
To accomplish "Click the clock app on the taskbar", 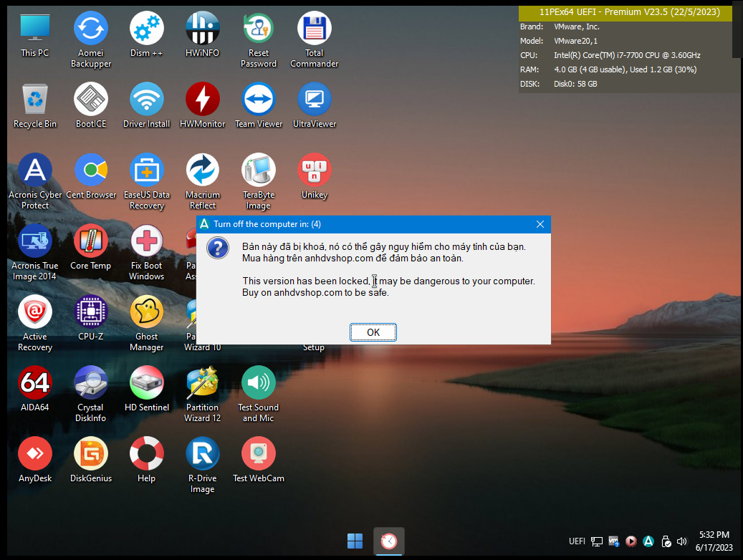I will pyautogui.click(x=388, y=541).
